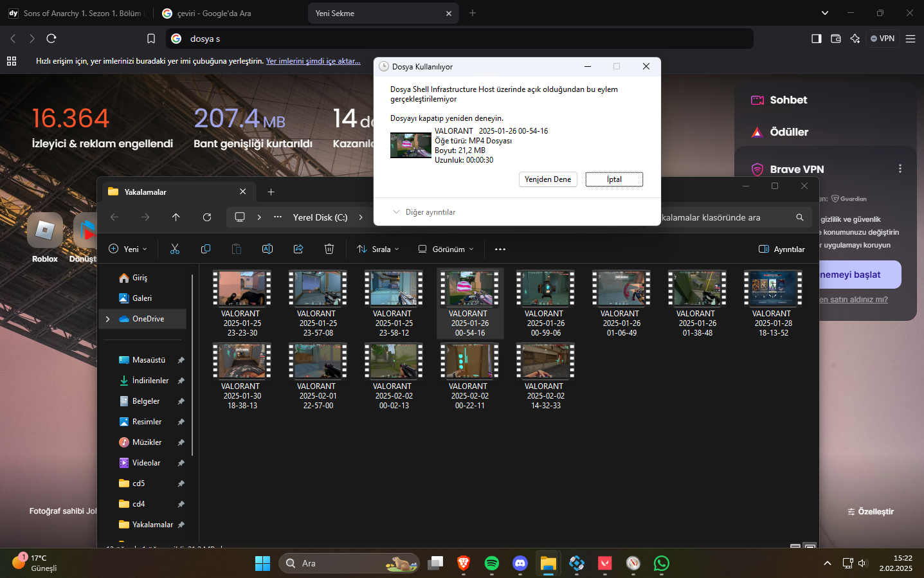The width and height of the screenshot is (924, 578).
Task: Click the Delete trash icon in Explorer
Action: coord(329,249)
